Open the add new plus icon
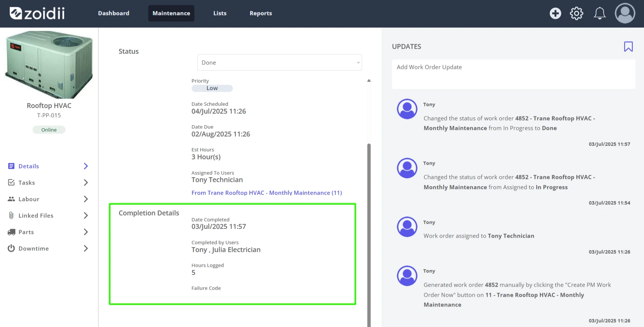644x327 pixels. pyautogui.click(x=555, y=13)
